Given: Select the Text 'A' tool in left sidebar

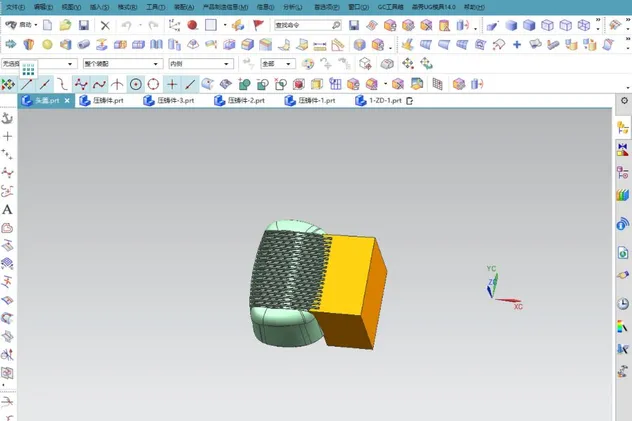Looking at the screenshot, I should [7, 209].
